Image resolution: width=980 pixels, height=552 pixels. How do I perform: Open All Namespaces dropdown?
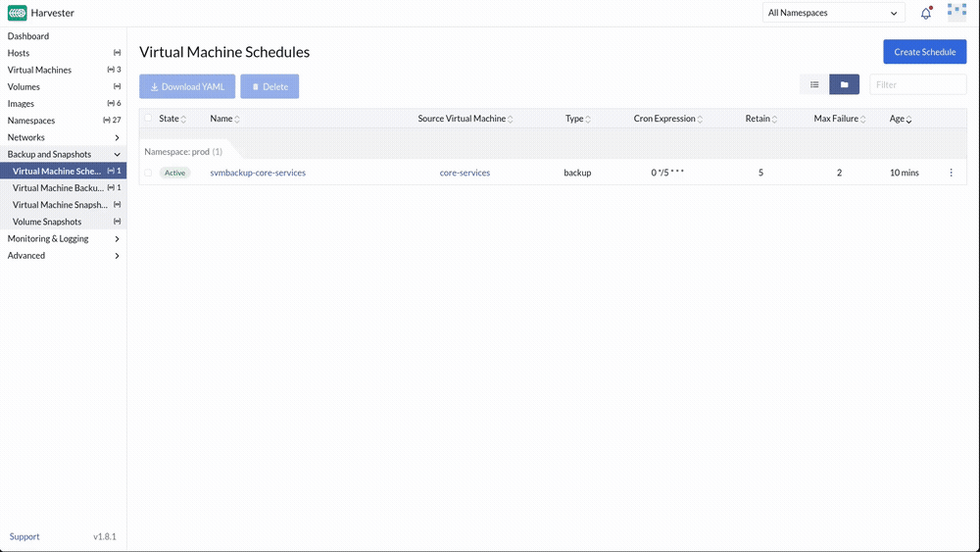833,13
